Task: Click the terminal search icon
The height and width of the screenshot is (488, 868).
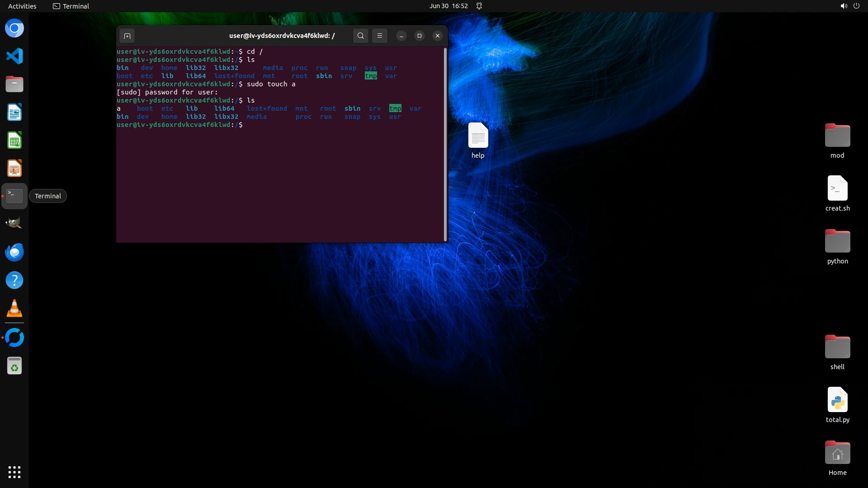Action: click(360, 36)
